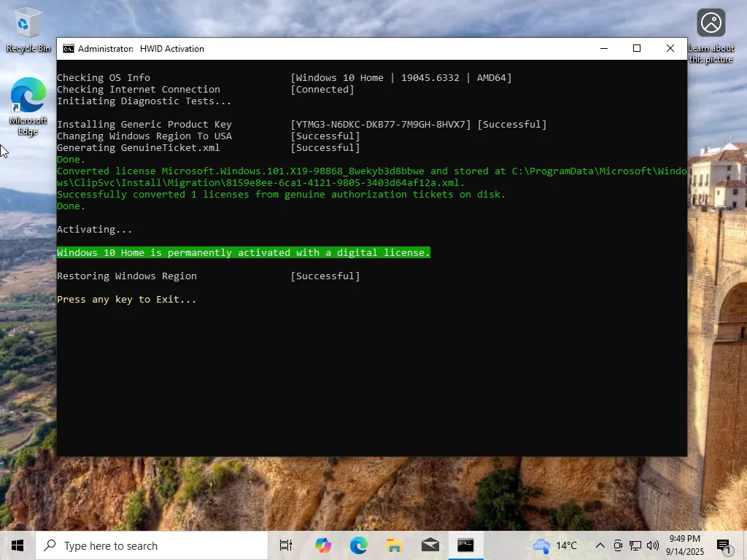747x560 pixels.
Task: Open 'Learn about this picture' icon
Action: coord(711,37)
